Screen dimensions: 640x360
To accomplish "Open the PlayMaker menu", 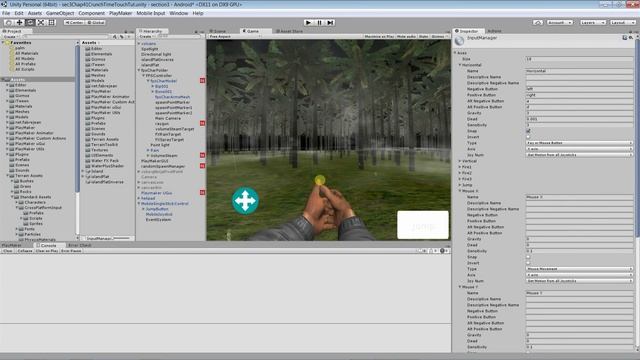I will (x=120, y=13).
